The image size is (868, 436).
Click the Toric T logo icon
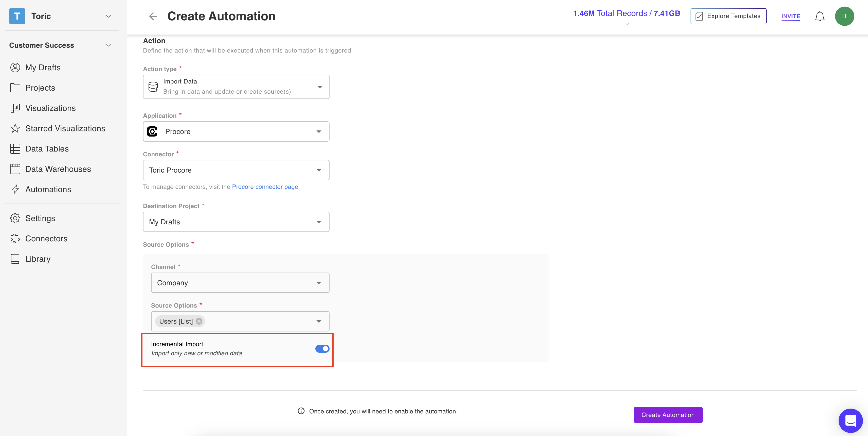(x=17, y=16)
